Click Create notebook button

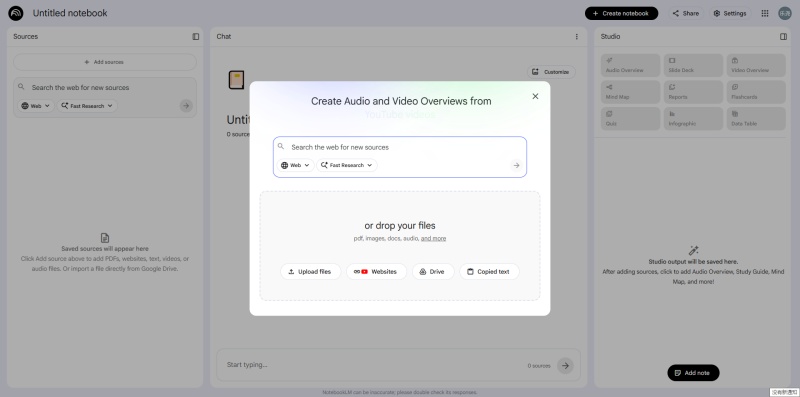[621, 13]
